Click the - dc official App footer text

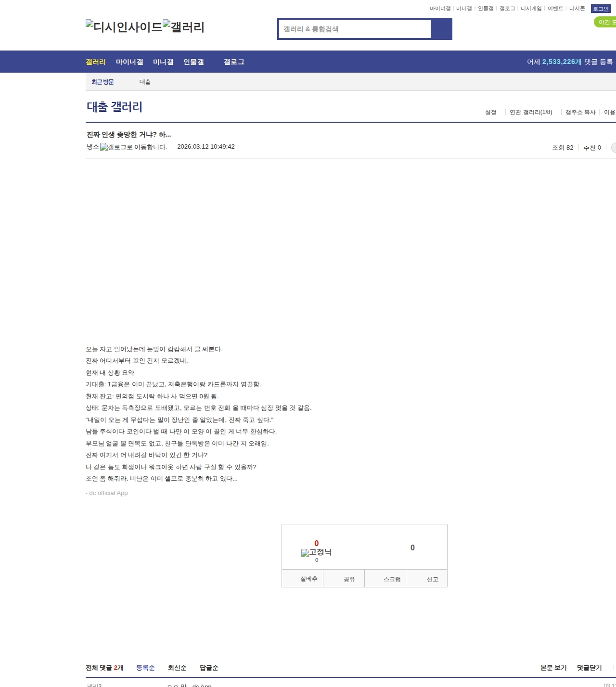107,493
